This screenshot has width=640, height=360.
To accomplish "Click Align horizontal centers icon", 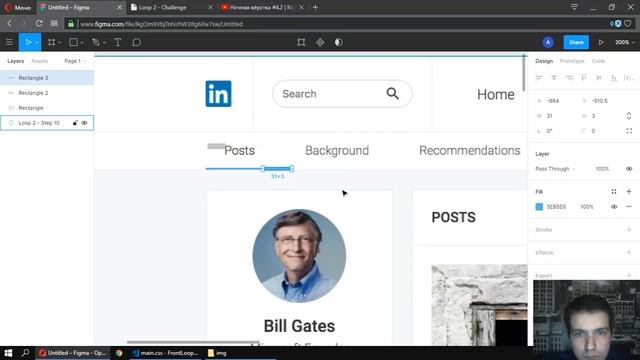I will pos(554,78).
